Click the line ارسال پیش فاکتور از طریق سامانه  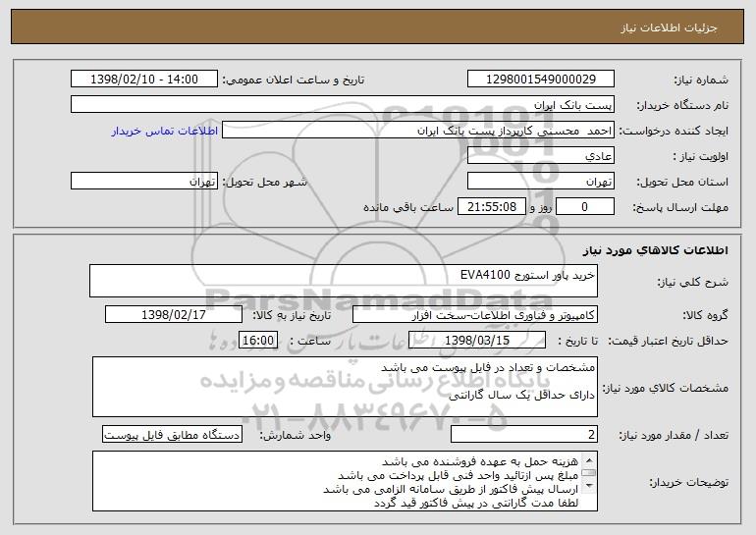point(451,489)
